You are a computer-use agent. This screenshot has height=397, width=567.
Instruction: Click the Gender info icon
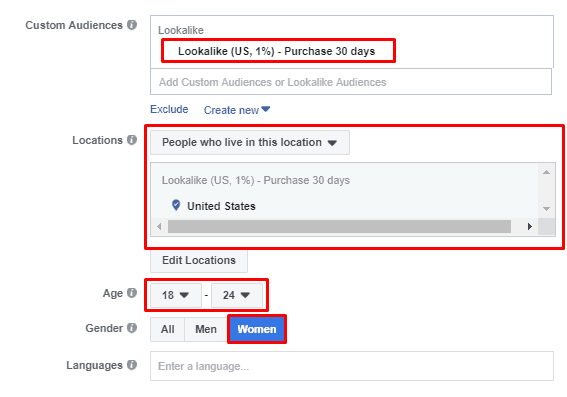click(x=132, y=328)
